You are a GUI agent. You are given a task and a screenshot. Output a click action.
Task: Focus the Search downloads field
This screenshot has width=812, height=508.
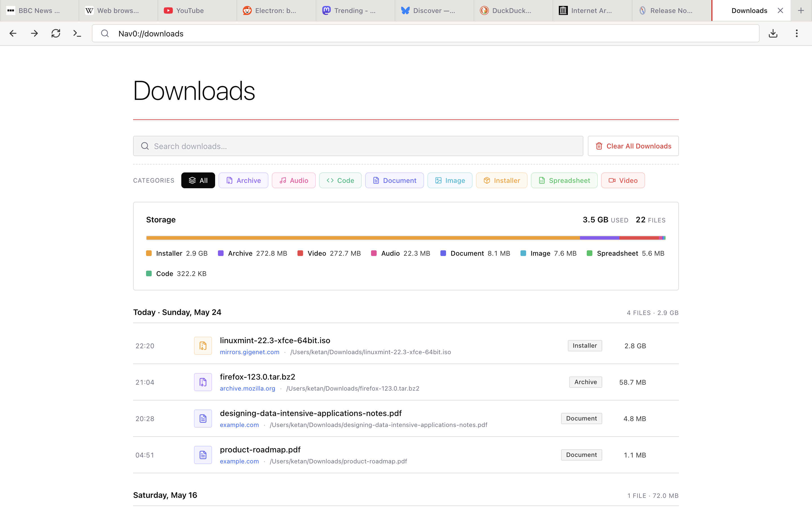click(358, 146)
